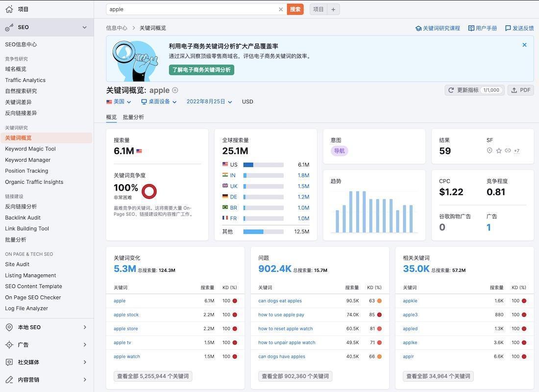This screenshot has height=392, width=539.
Task: Open the appkle related keyword link
Action: pos(410,301)
